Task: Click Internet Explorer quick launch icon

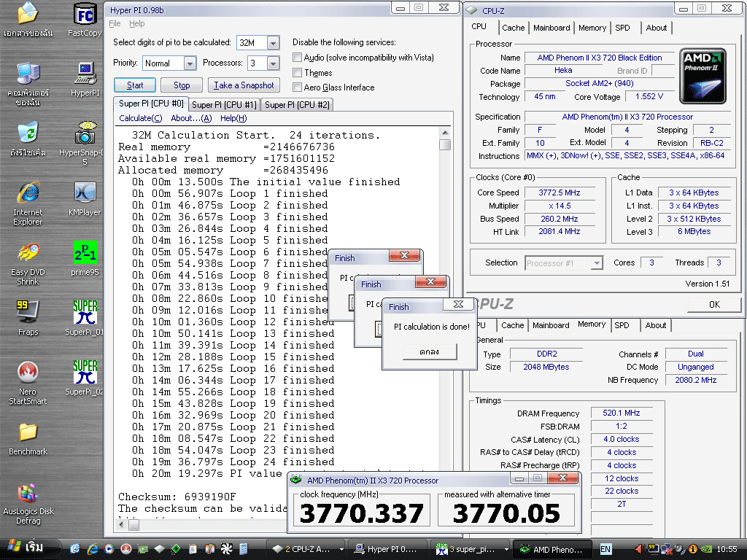Action: [92, 549]
